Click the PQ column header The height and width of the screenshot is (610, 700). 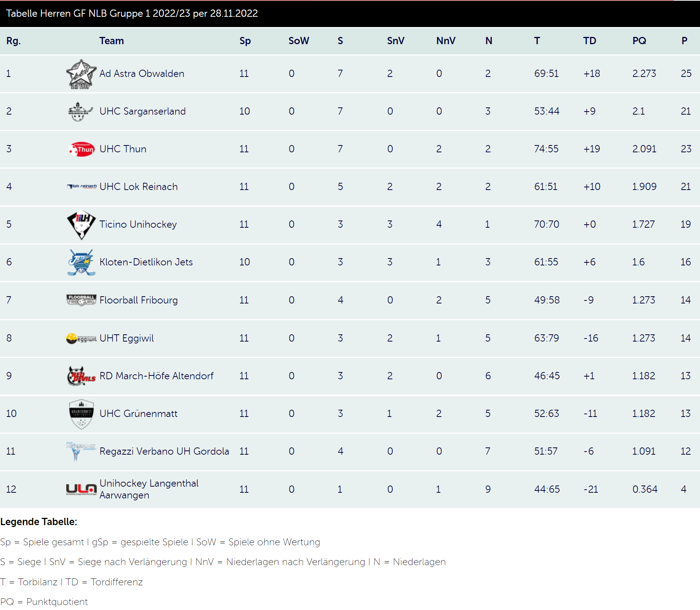pos(639,41)
